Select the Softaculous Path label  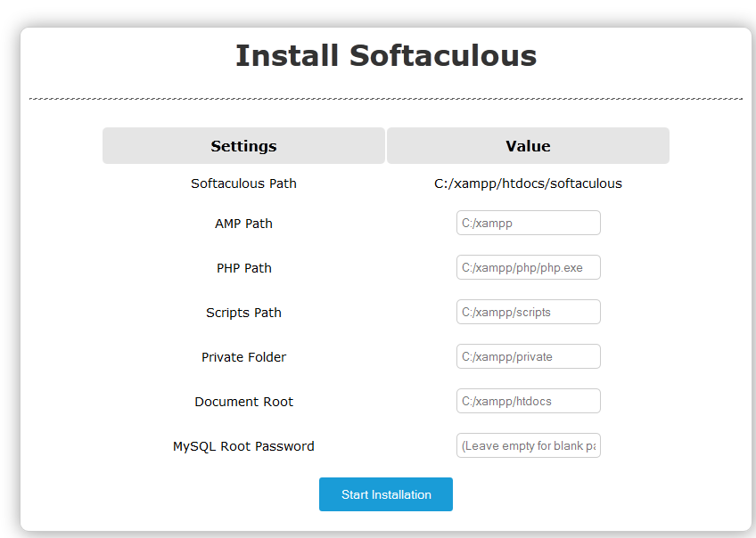(243, 183)
